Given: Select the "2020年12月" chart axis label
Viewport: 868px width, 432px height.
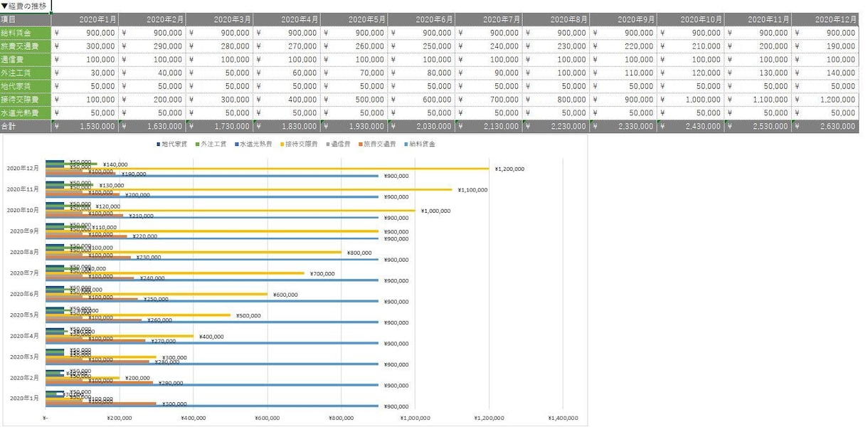Looking at the screenshot, I should [x=24, y=169].
